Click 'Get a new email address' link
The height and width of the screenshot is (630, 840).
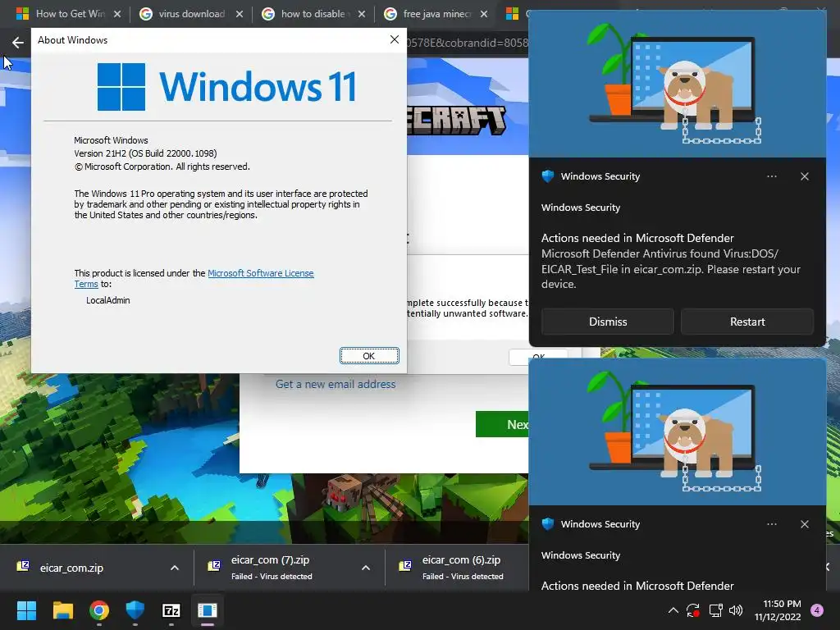click(336, 384)
